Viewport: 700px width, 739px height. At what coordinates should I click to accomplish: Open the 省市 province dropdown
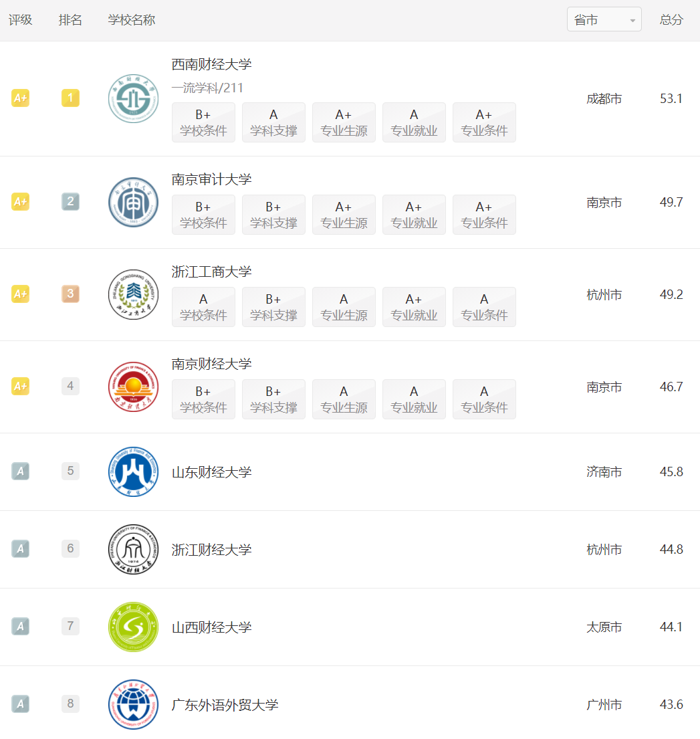tap(604, 19)
